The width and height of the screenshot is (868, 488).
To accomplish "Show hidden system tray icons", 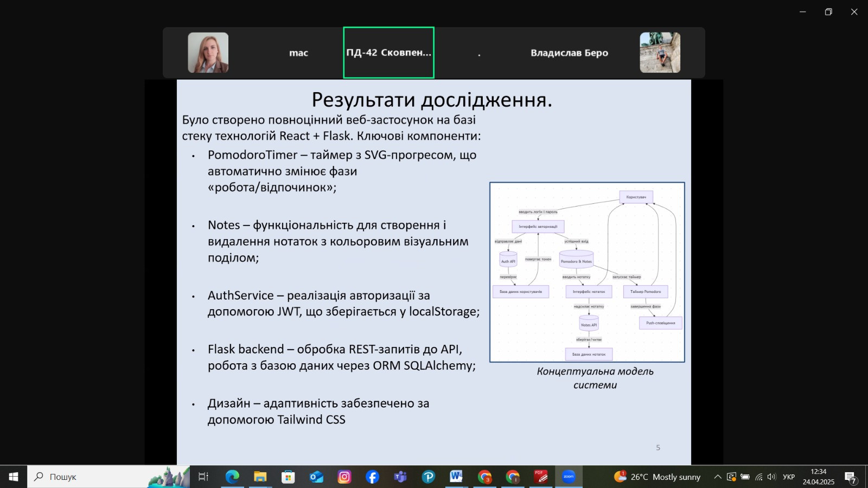I will pos(718,477).
